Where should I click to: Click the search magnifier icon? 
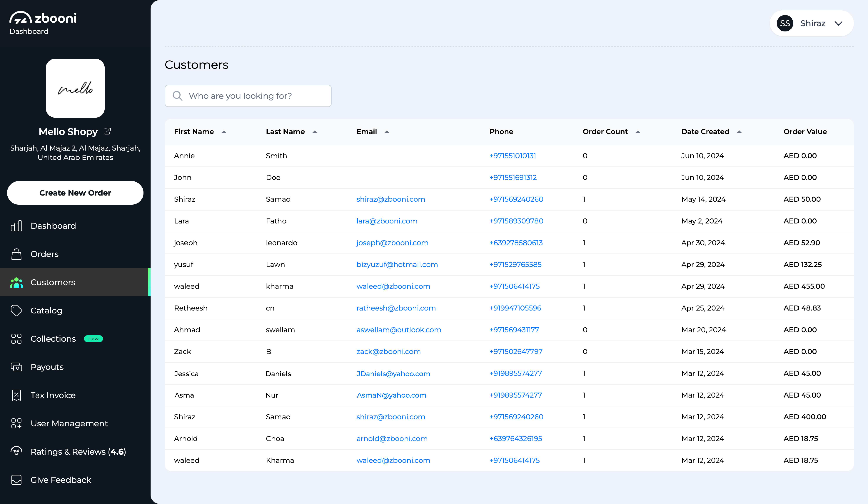[177, 96]
